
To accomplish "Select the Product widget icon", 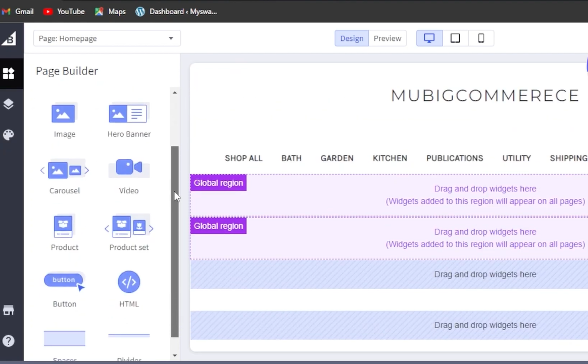I will [x=64, y=227].
